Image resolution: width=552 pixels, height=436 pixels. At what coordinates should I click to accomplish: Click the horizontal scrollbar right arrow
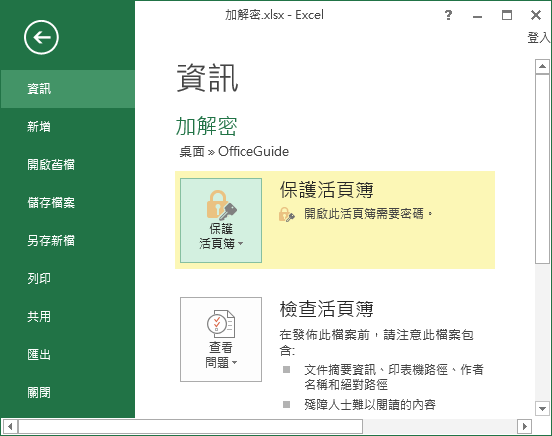pyautogui.click(x=525, y=426)
